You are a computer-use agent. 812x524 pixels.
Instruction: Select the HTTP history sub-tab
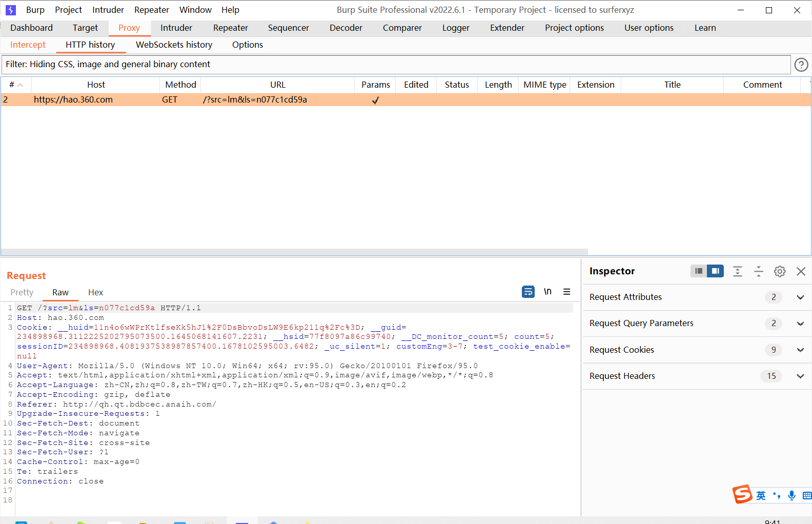coord(90,45)
